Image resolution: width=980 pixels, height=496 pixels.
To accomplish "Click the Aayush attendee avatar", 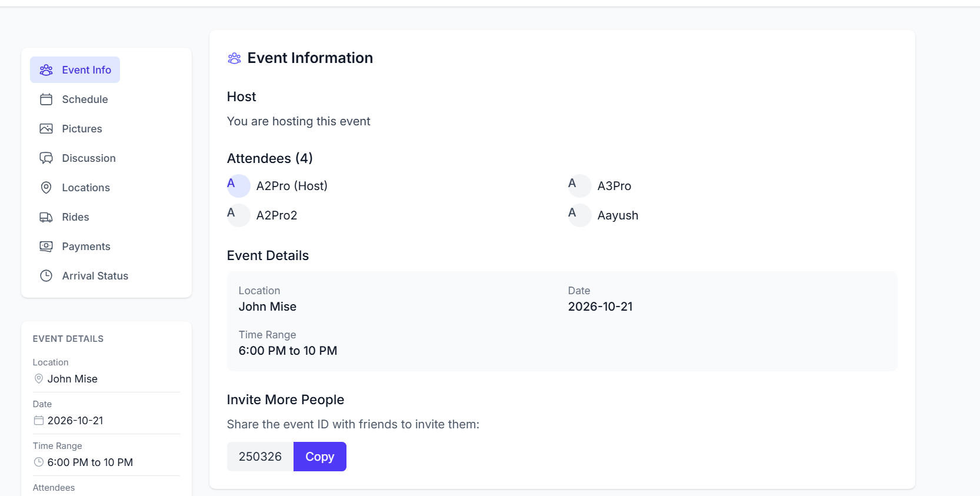I will pos(579,215).
